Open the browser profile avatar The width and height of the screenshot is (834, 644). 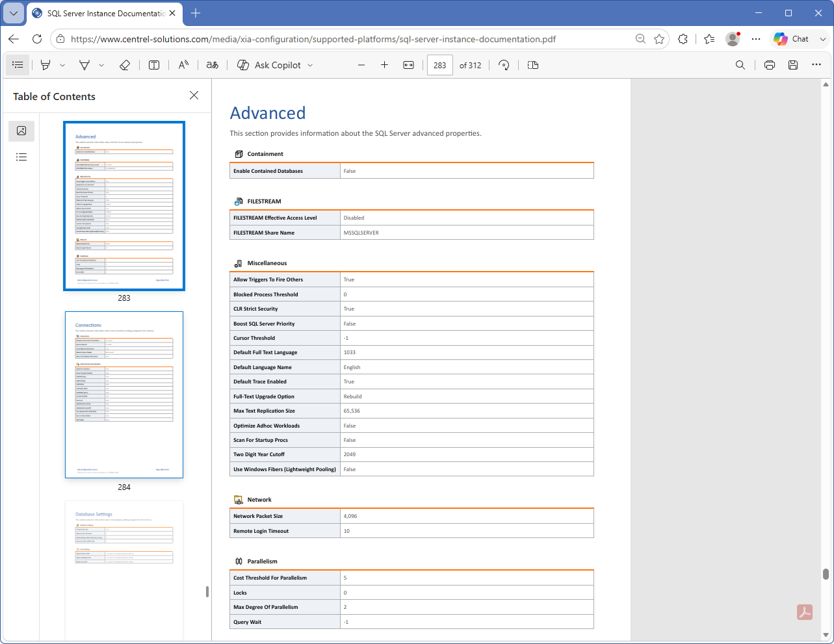tap(733, 39)
